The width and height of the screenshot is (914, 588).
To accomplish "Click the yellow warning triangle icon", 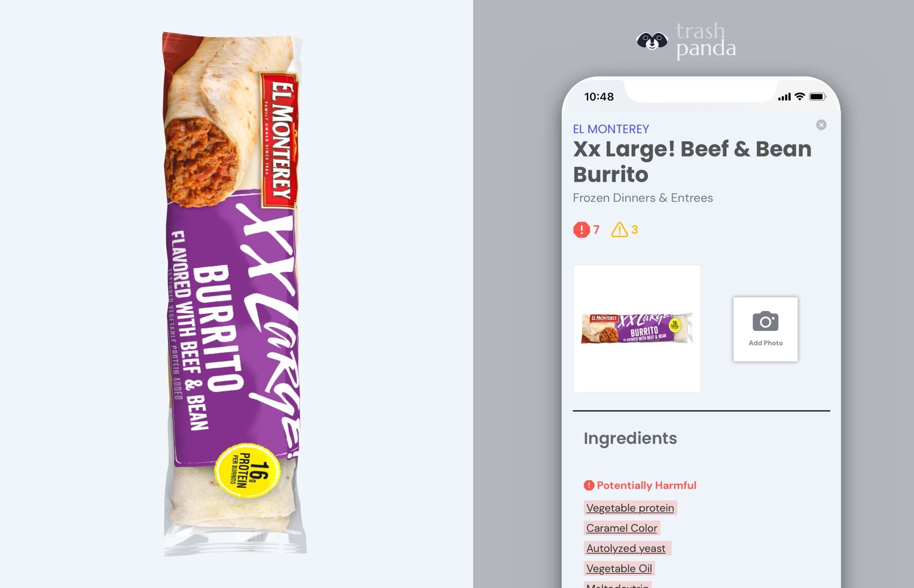I will pos(619,230).
